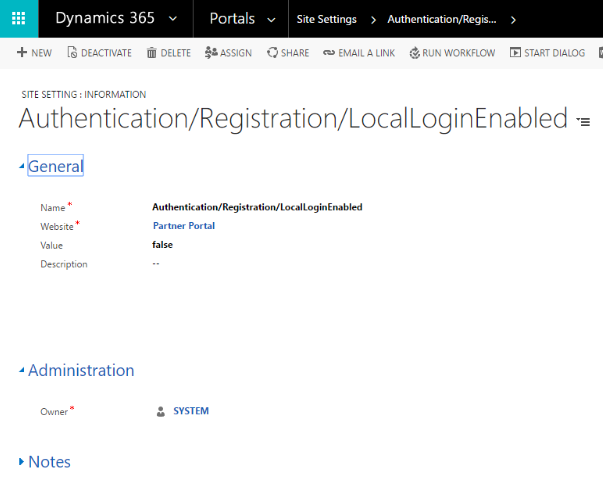Open the SYSTEM owner link

coord(191,411)
